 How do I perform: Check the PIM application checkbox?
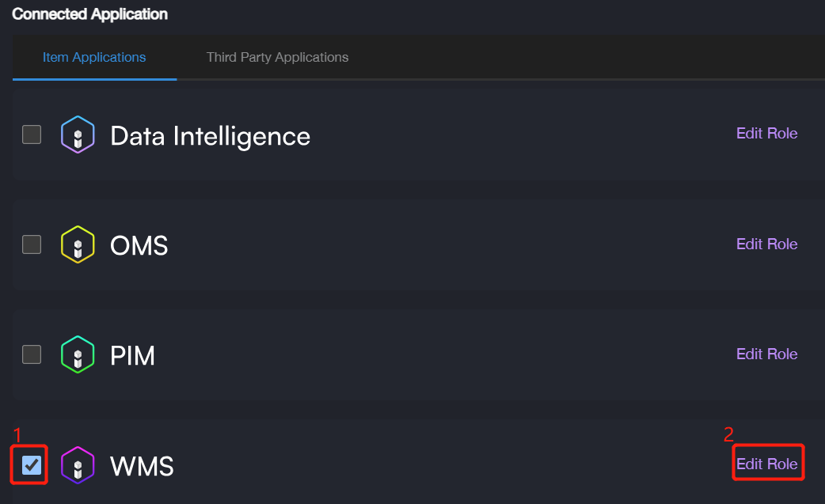[32, 354]
